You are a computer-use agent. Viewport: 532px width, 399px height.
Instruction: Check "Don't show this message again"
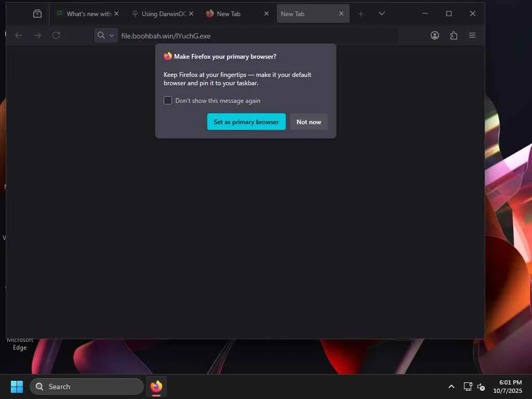tap(168, 100)
